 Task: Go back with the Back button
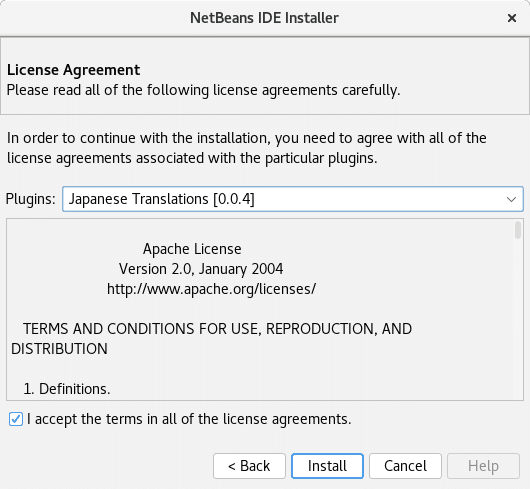pos(249,466)
